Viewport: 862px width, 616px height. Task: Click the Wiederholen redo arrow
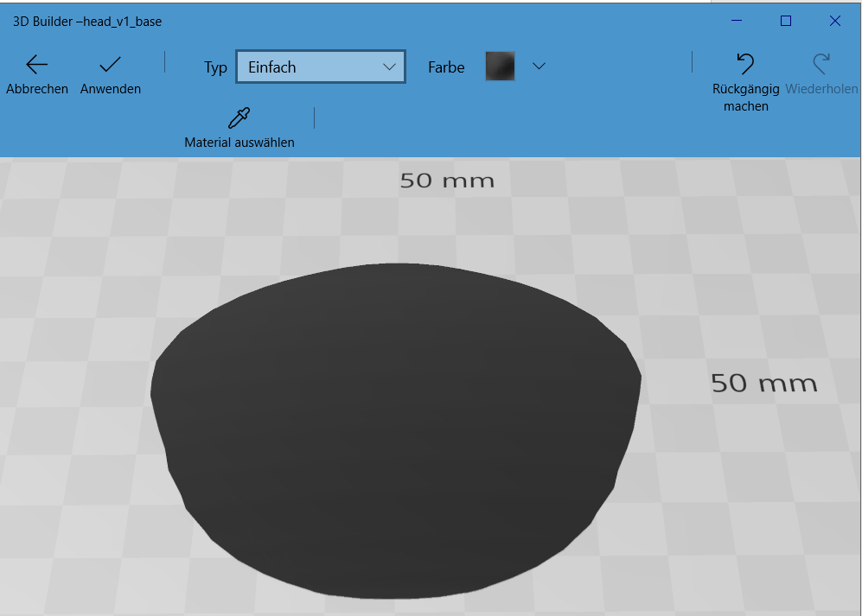(x=821, y=64)
